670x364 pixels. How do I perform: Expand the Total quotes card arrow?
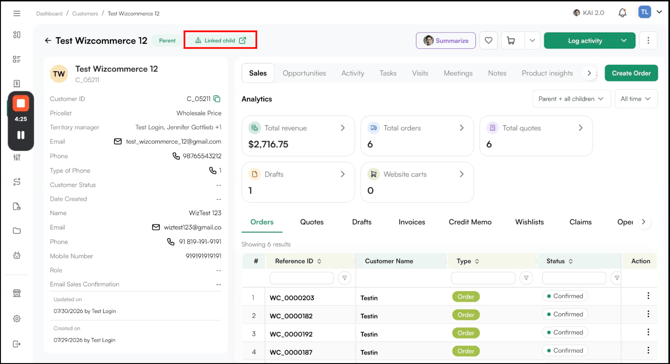click(580, 128)
